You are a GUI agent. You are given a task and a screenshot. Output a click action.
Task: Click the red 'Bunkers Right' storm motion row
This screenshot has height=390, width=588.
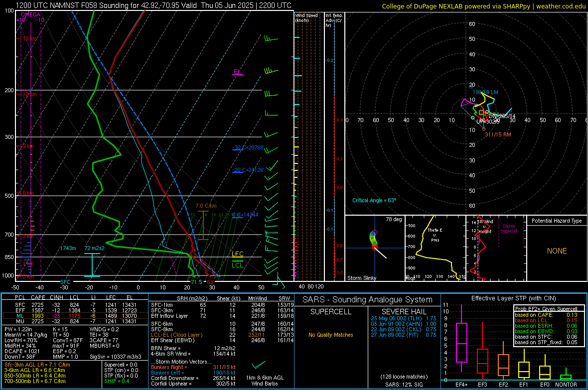(193, 367)
